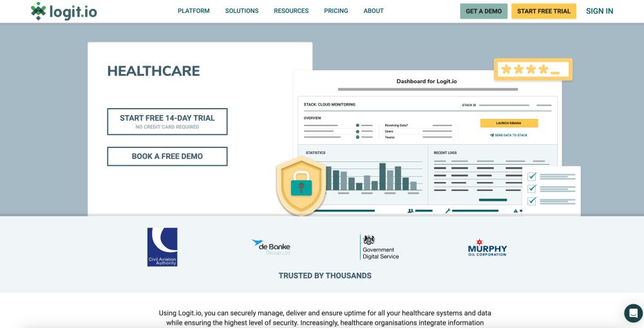Click the golden shield padlock icon
Viewport: 644px width, 328px height.
301,186
